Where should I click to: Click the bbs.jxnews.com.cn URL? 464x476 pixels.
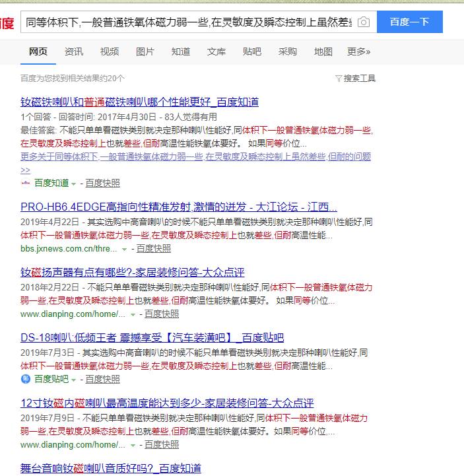click(x=69, y=249)
